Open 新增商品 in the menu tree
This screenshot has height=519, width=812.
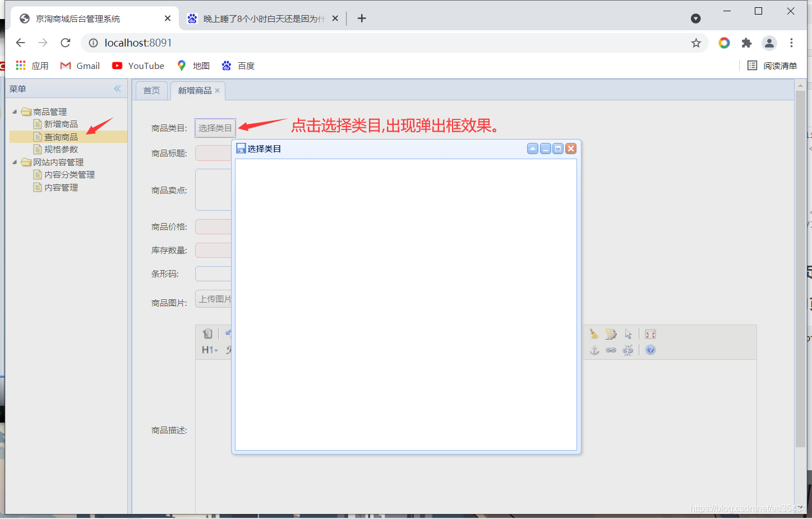click(61, 124)
